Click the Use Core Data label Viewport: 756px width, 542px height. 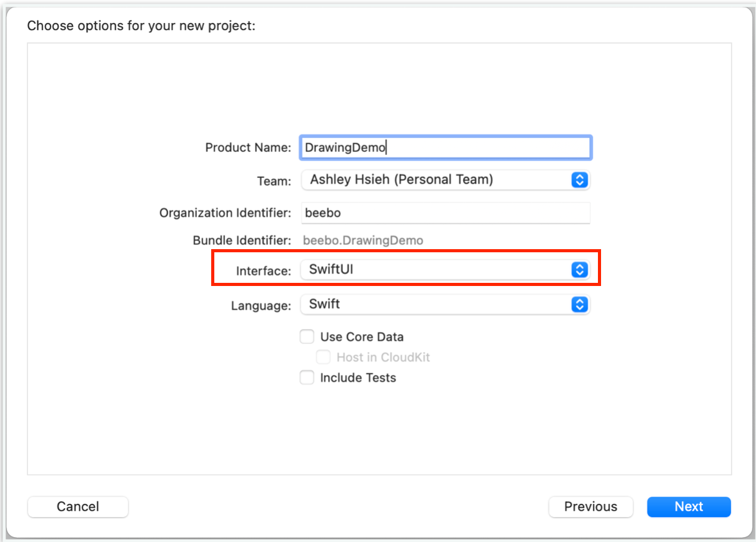coord(362,337)
